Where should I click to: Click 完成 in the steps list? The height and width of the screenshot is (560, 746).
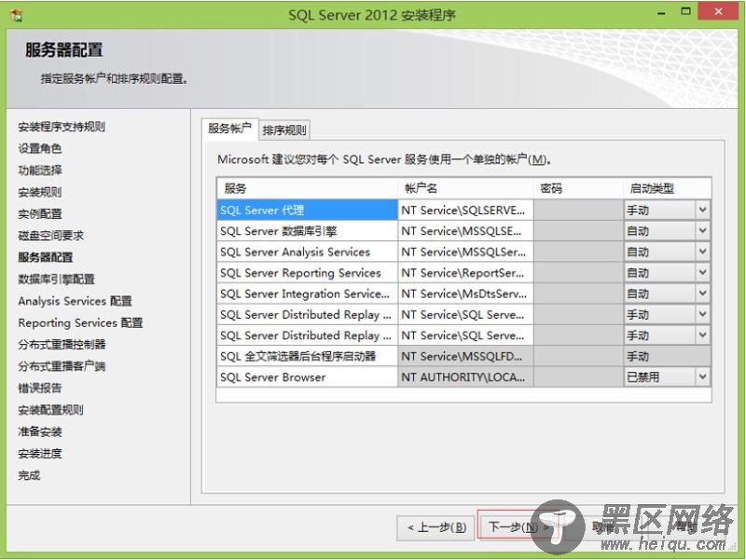point(29,475)
